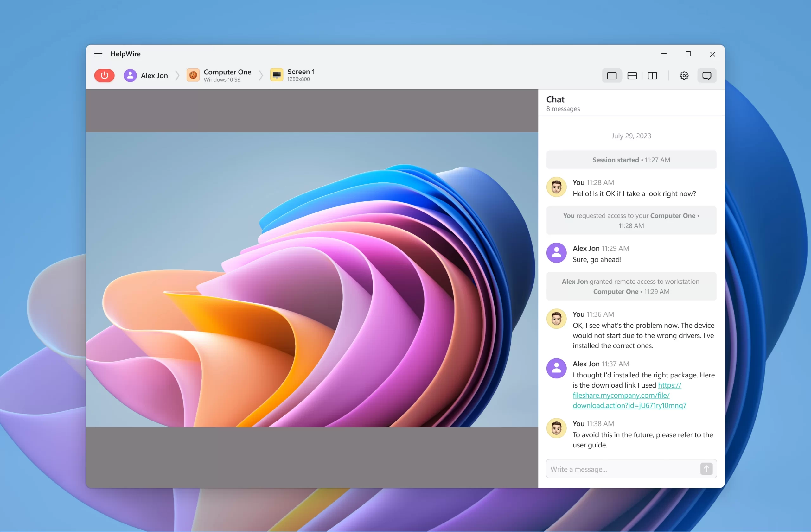Click your avatar on the 11:28 AM message
Viewport: 811px width, 532px height.
556,187
